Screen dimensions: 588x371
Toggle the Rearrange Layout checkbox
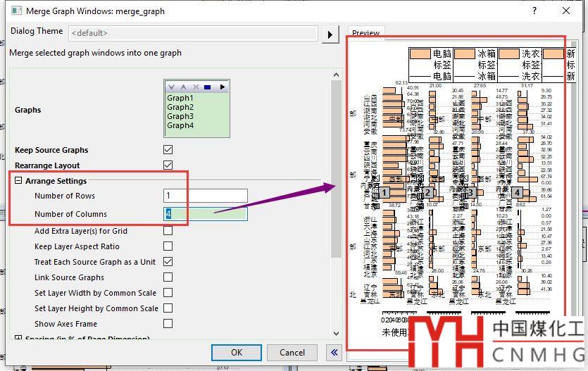(x=168, y=165)
